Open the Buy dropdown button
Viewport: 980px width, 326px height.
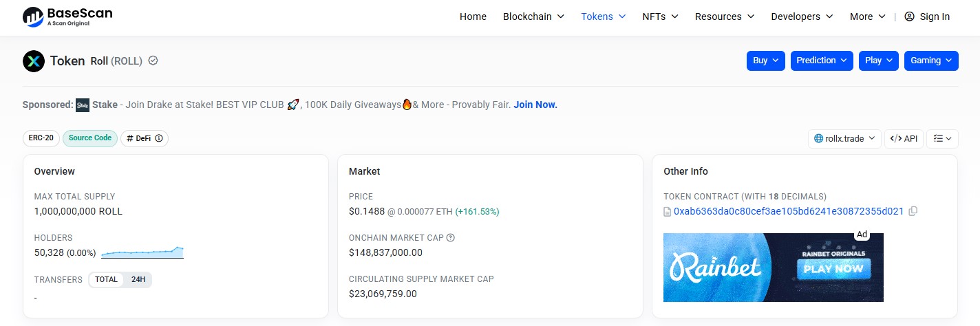pos(766,61)
